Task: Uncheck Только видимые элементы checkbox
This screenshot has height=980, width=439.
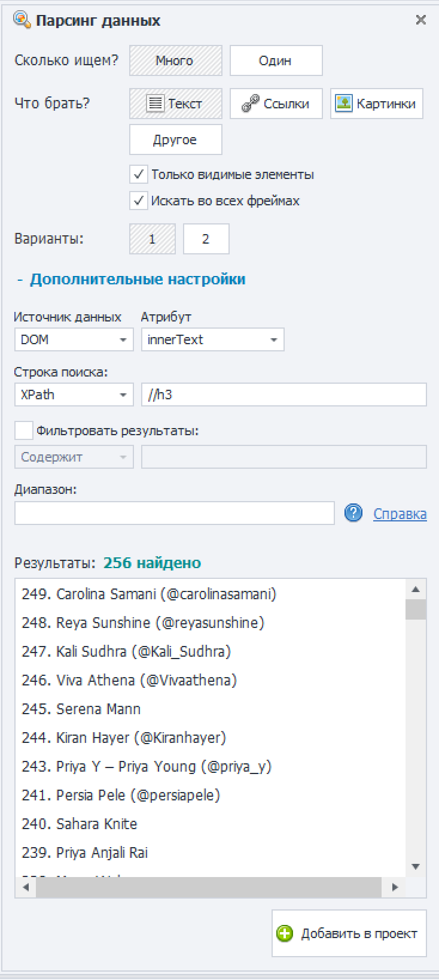Action: 139,175
